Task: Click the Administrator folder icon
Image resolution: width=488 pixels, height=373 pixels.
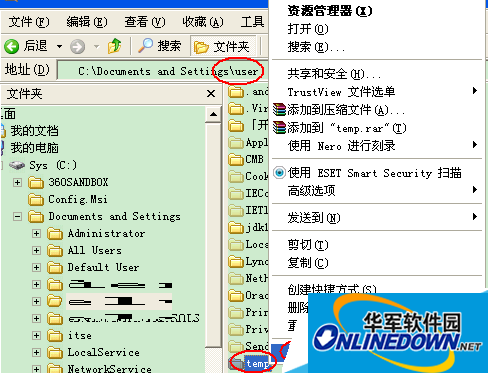Action: coord(55,234)
